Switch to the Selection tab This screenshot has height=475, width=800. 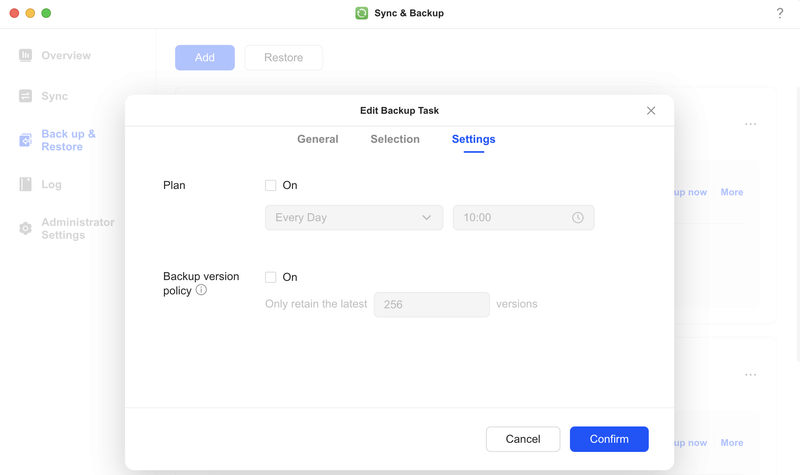tap(395, 139)
